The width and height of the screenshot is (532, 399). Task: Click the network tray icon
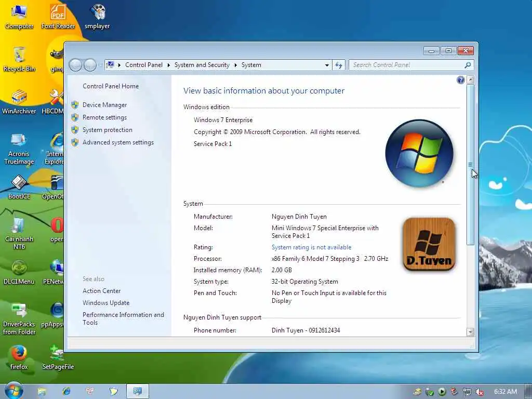point(467,392)
